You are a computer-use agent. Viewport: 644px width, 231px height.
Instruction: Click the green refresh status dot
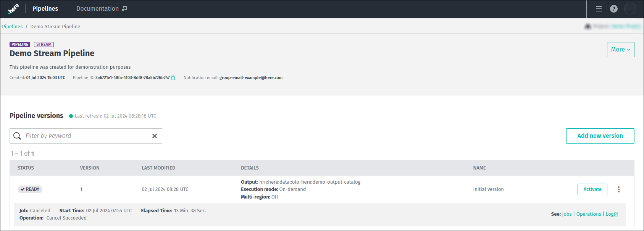pyautogui.click(x=71, y=116)
